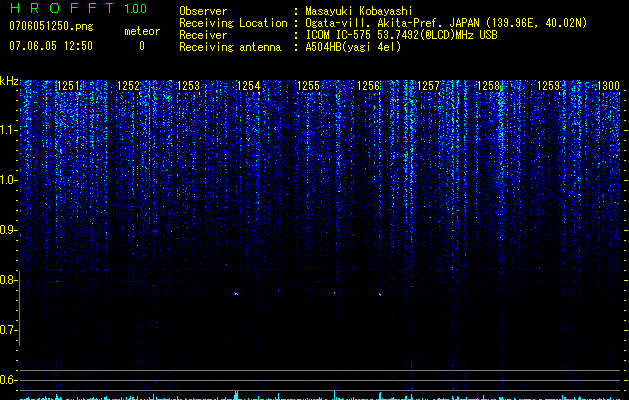This screenshot has width=629, height=400.
Task: Click the Receiving antenna label
Action: (230, 47)
